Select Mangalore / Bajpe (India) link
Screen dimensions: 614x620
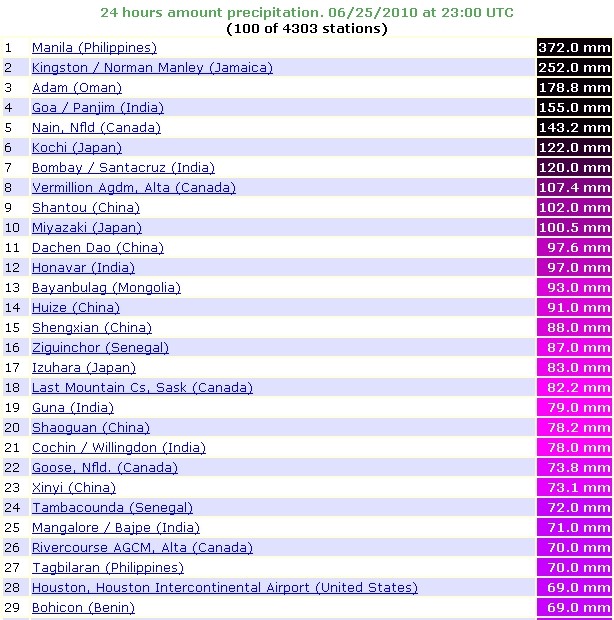point(116,527)
